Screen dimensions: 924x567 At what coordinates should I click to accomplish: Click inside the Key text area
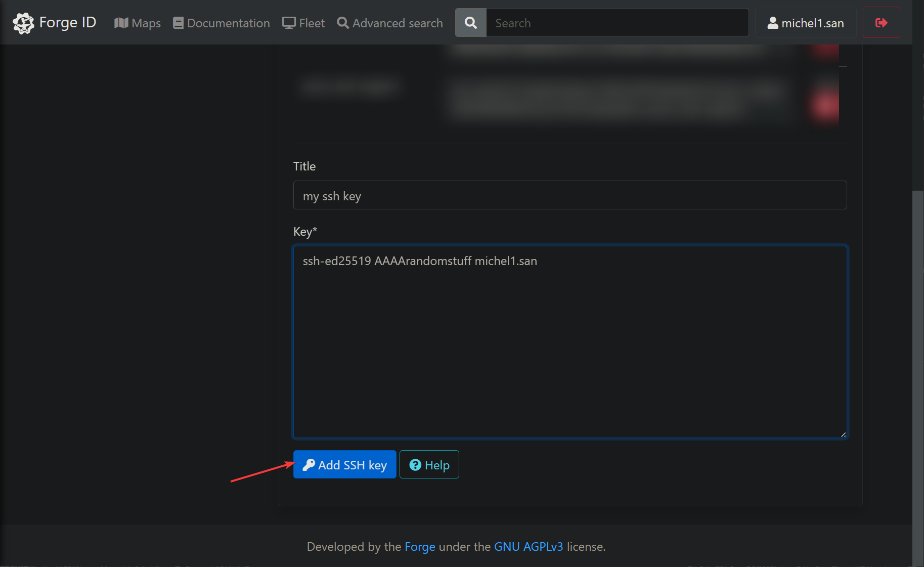point(569,341)
